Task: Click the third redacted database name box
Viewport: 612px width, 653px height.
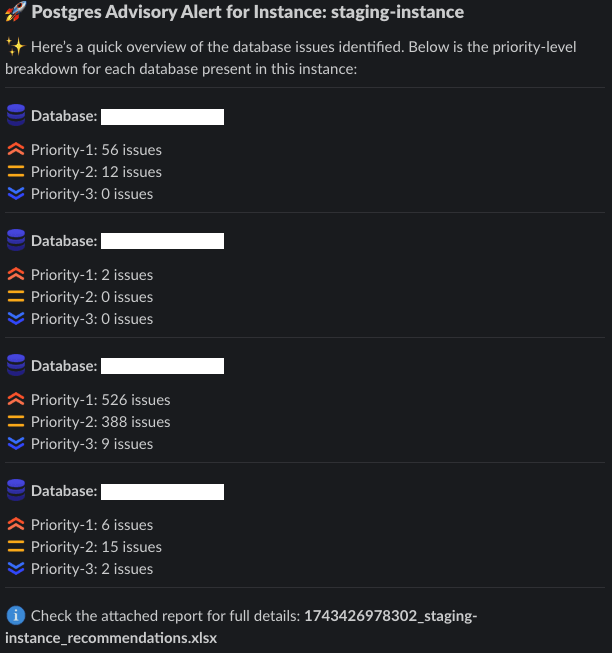Action: 162,366
